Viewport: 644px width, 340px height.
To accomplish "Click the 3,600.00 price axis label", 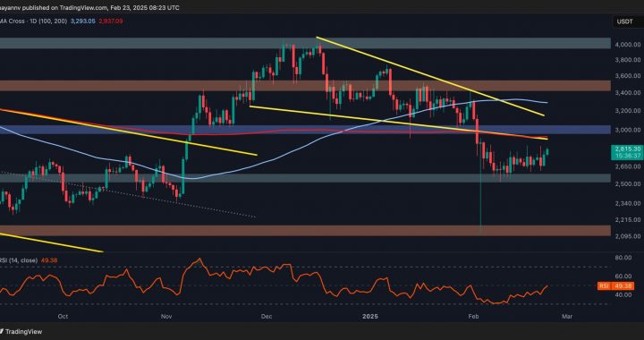I will tap(629, 76).
